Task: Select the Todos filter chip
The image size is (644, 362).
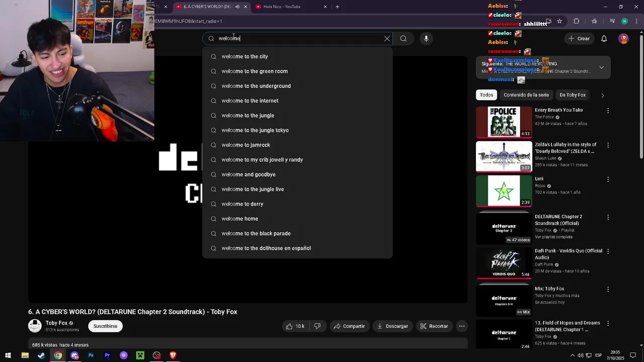Action: pyautogui.click(x=487, y=95)
